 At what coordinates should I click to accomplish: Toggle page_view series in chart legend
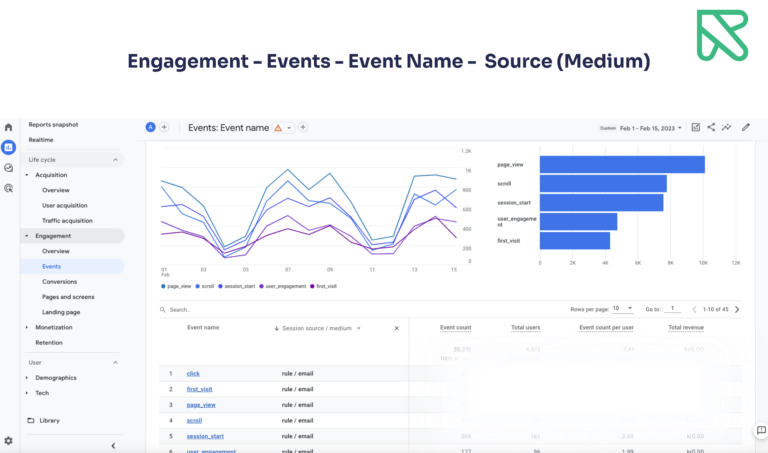179,286
